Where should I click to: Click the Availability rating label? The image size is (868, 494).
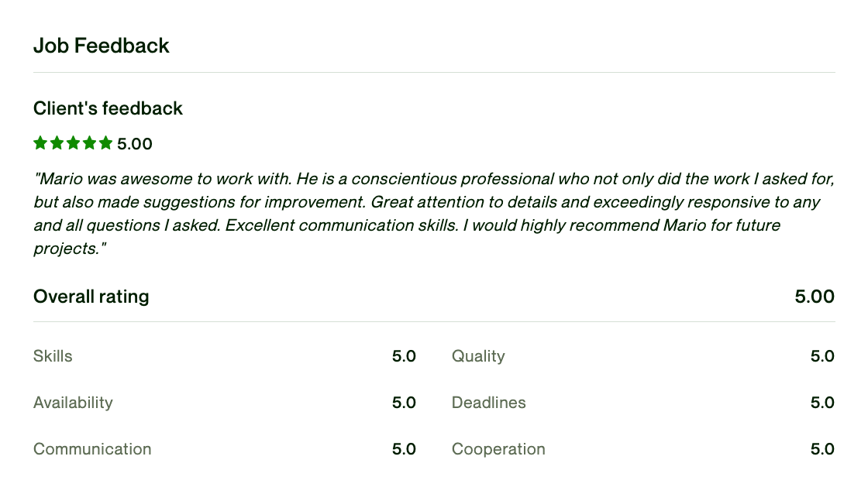click(x=73, y=402)
